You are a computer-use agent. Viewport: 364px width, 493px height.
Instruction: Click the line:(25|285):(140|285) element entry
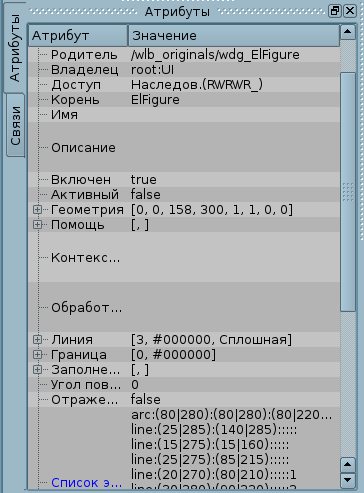click(x=214, y=430)
